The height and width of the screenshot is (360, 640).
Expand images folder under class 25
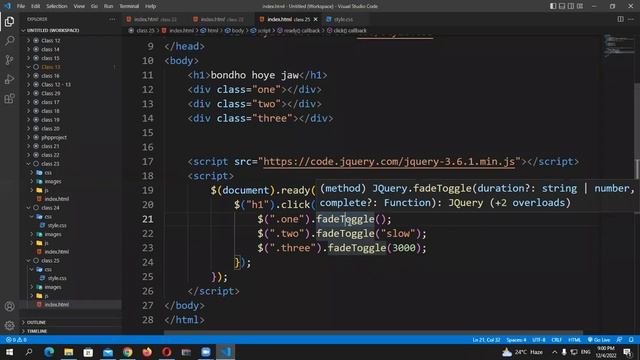[x=53, y=287]
